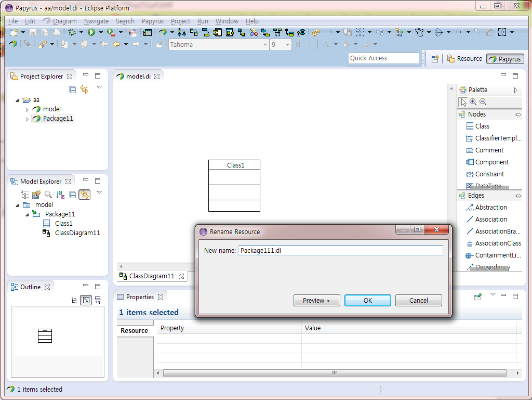This screenshot has height=400, width=532.
Task: Click the Model Explorer search magnifier icon
Action: pos(48,195)
